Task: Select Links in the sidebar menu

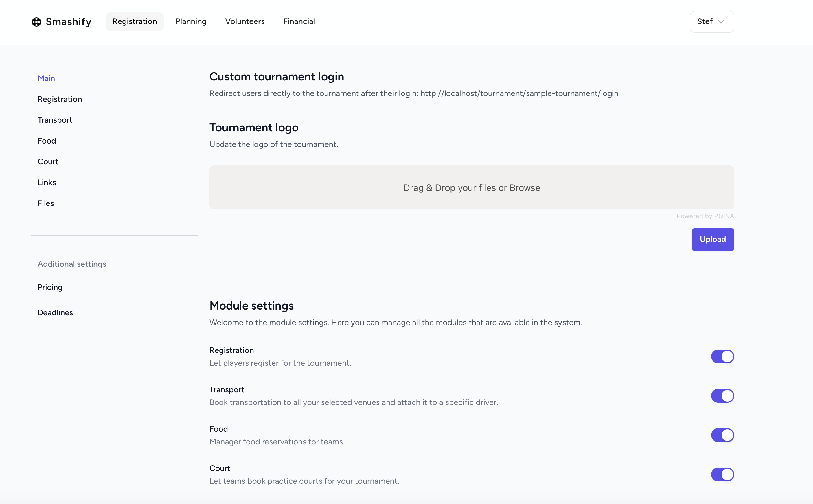Action: (x=47, y=182)
